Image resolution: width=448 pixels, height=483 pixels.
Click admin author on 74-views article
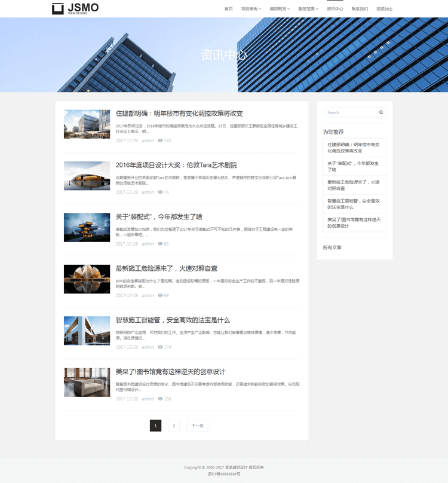click(x=148, y=192)
